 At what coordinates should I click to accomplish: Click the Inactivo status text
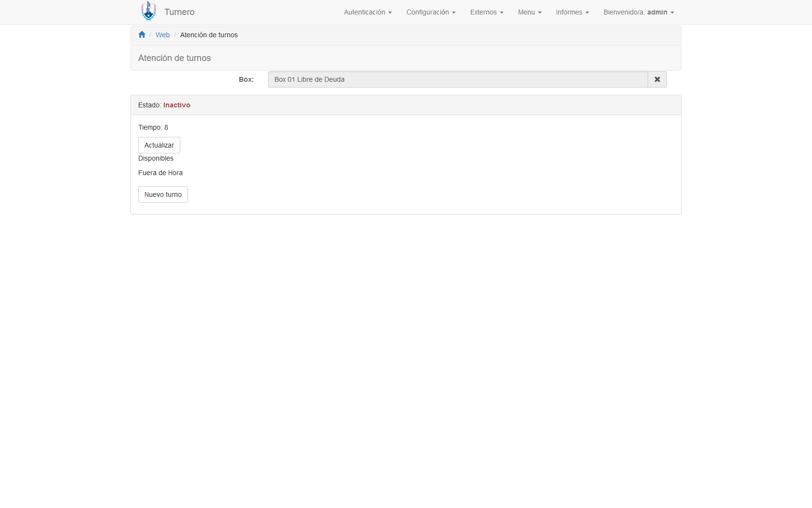[176, 105]
